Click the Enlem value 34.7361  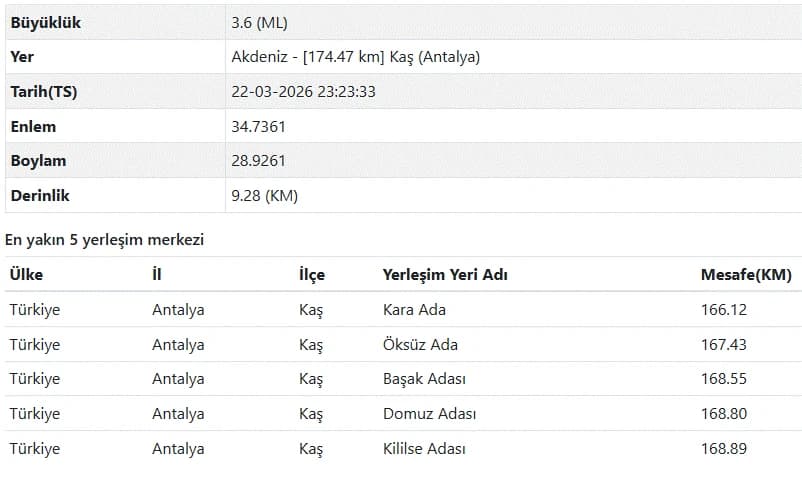pos(258,126)
